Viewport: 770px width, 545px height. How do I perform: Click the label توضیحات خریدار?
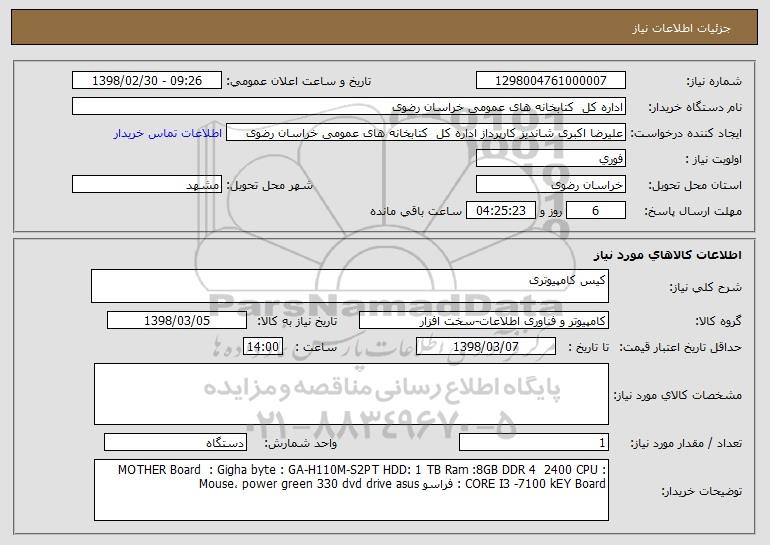[701, 491]
